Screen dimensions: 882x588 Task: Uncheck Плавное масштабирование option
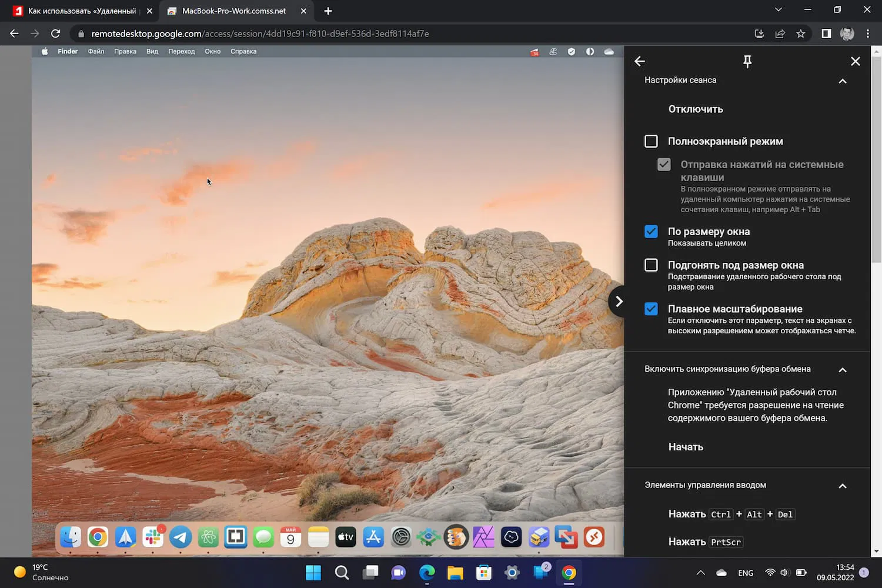[x=651, y=308]
